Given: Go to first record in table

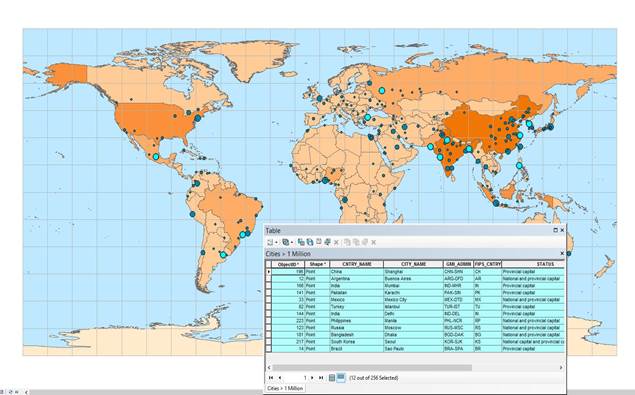Looking at the screenshot, I should [x=271, y=378].
